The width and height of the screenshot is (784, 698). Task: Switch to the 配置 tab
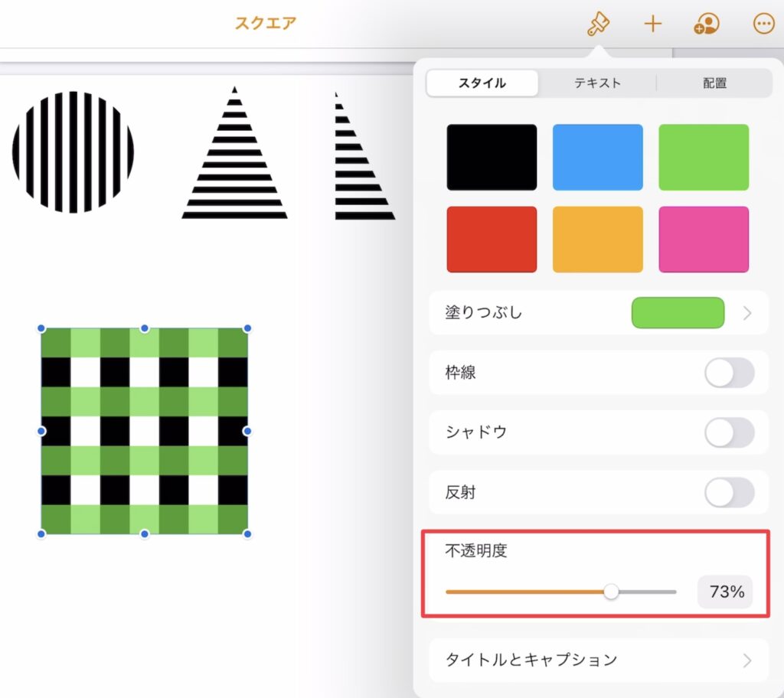point(714,83)
